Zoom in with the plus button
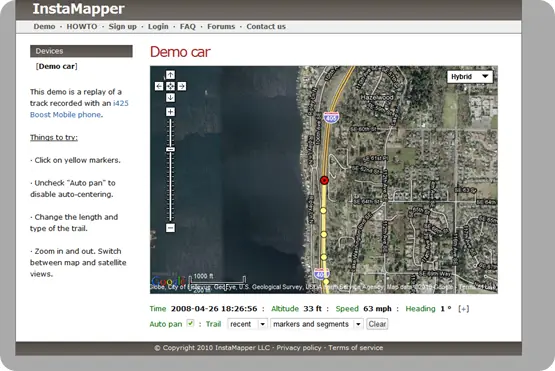 click(x=170, y=112)
